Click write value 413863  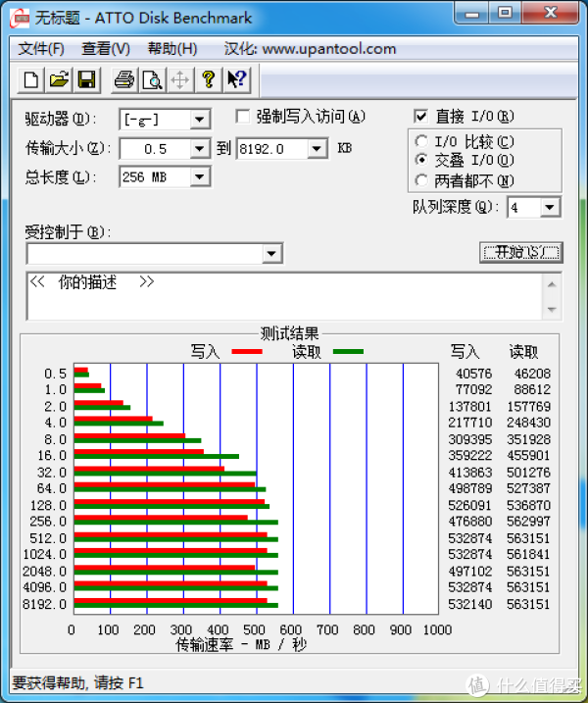pos(470,473)
